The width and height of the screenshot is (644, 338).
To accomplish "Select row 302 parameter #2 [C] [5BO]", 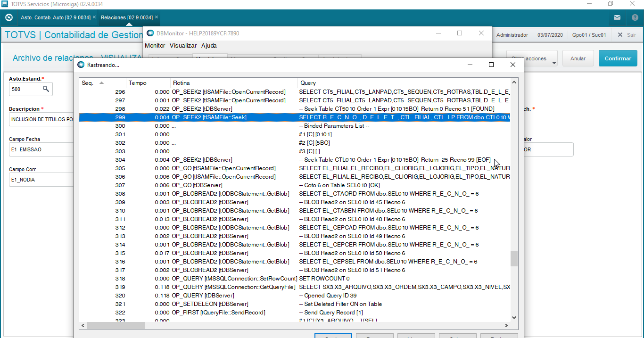I will (x=295, y=143).
